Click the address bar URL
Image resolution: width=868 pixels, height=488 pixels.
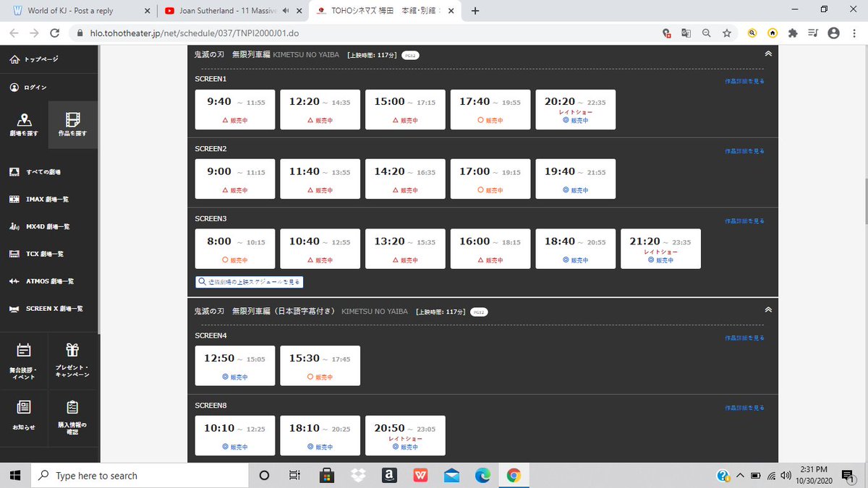(195, 33)
